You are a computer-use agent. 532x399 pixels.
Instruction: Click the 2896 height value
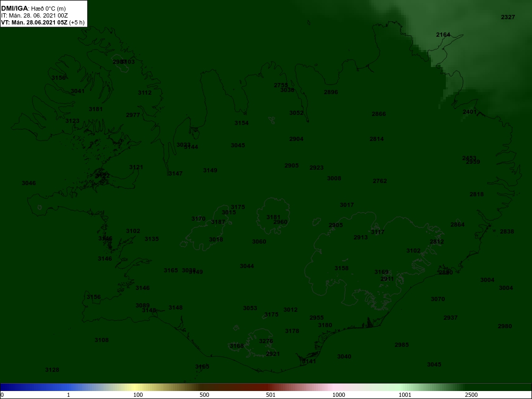tap(331, 92)
